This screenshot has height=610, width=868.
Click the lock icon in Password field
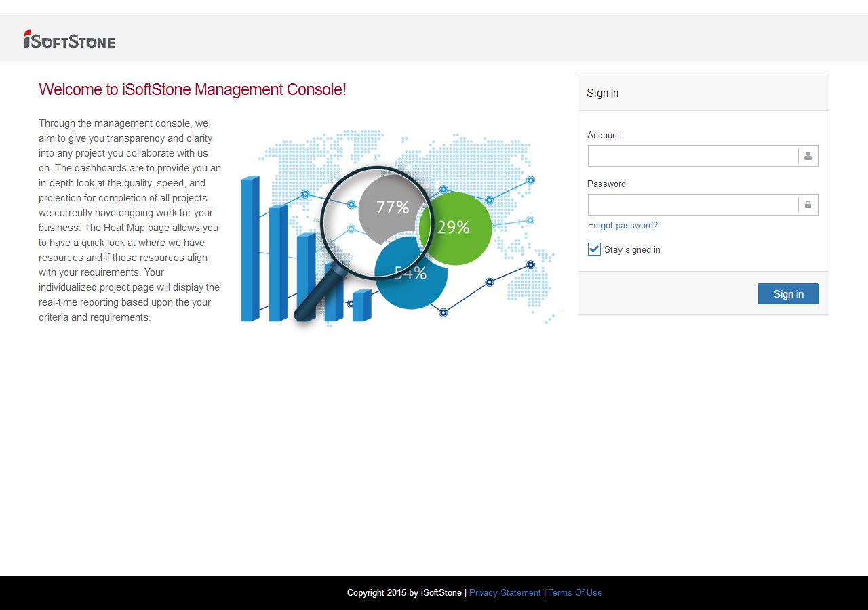tap(808, 205)
